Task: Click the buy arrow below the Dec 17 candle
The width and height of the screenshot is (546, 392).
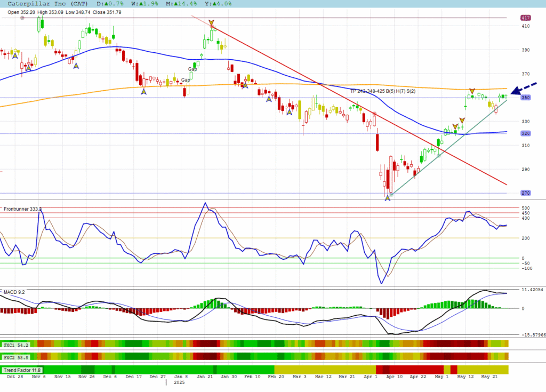Action: click(143, 92)
